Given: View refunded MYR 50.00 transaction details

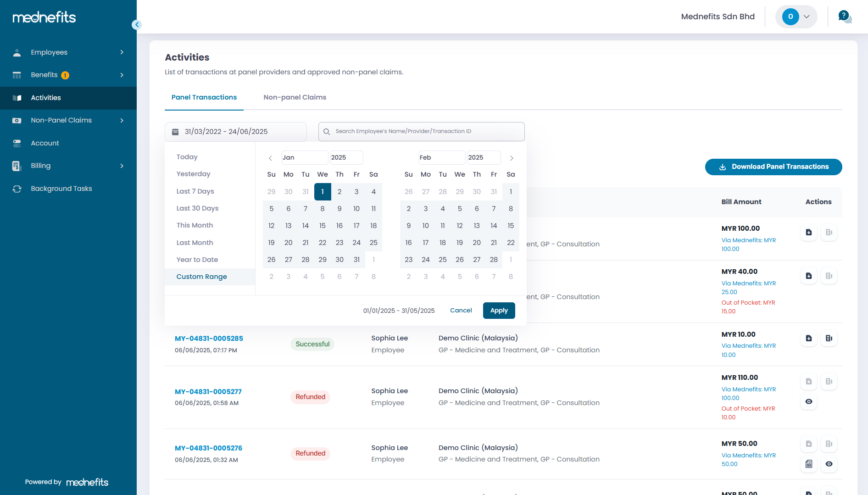Looking at the screenshot, I should coord(829,464).
